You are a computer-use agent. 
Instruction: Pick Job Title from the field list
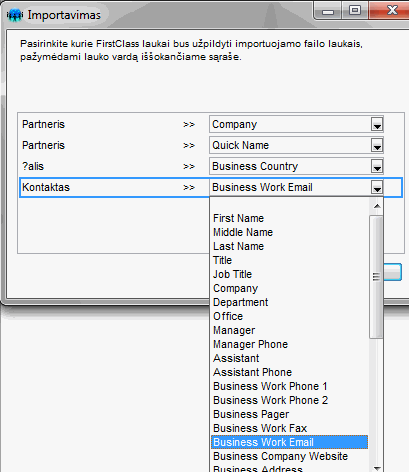coord(233,274)
